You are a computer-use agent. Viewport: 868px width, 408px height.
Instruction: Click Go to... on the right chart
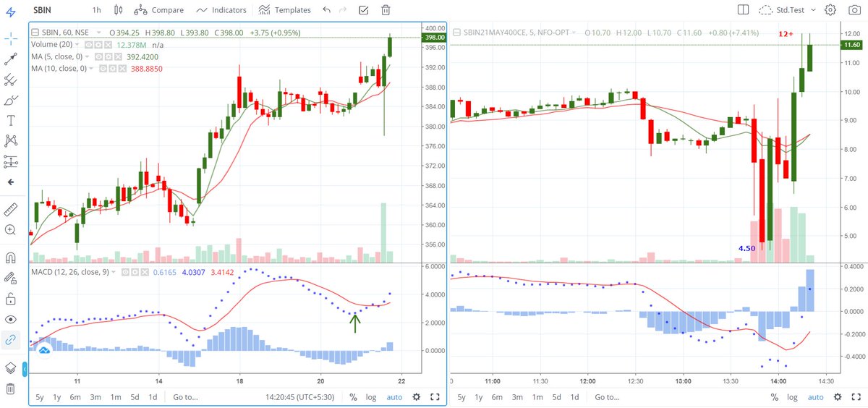(608, 396)
